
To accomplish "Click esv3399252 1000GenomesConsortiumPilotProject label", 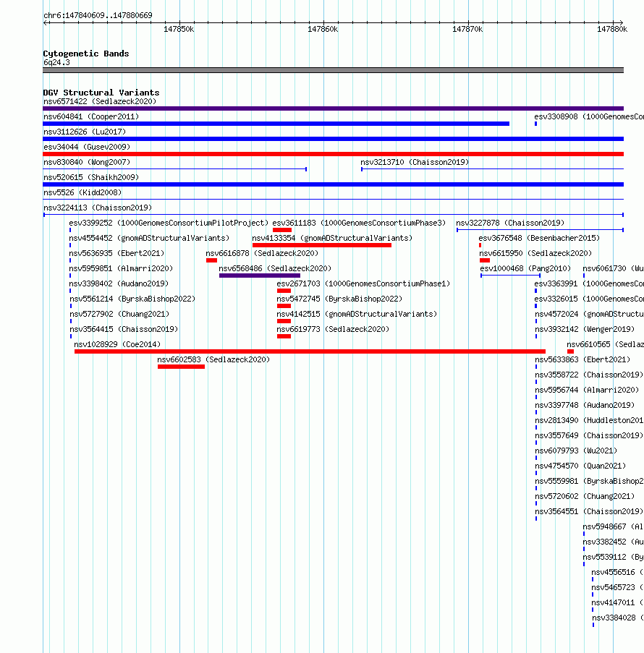I will point(169,223).
